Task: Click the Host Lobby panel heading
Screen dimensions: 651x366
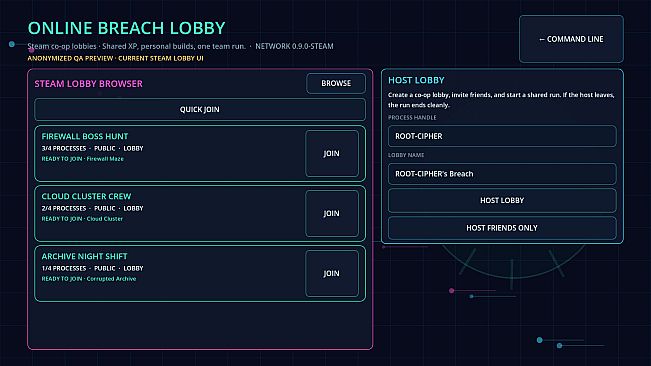Action: click(x=416, y=80)
